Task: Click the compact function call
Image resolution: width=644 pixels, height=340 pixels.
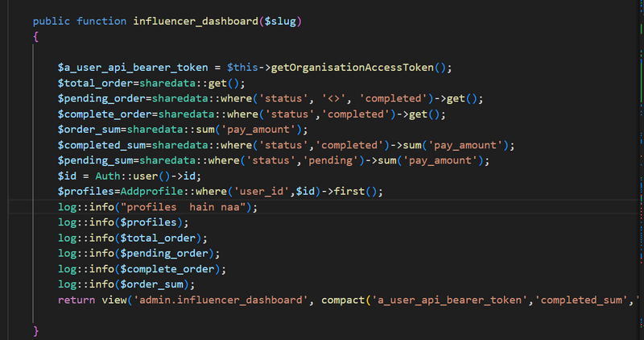Action: pyautogui.click(x=343, y=301)
